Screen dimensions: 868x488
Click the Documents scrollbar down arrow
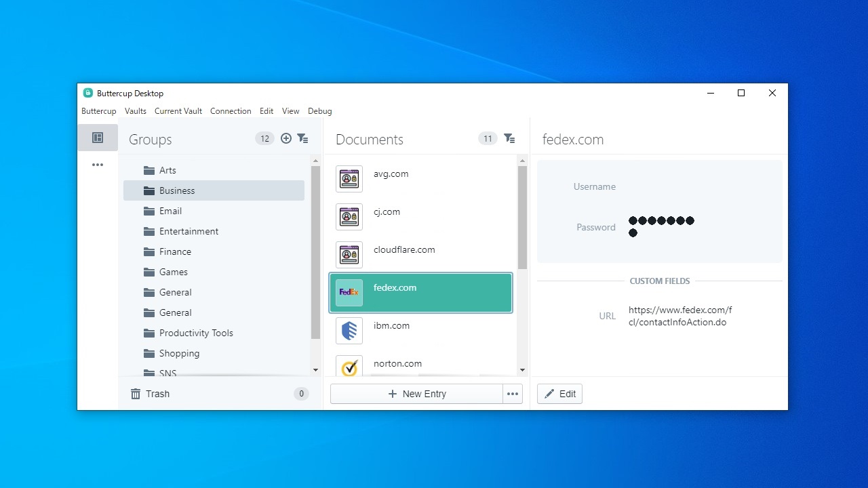(x=522, y=370)
